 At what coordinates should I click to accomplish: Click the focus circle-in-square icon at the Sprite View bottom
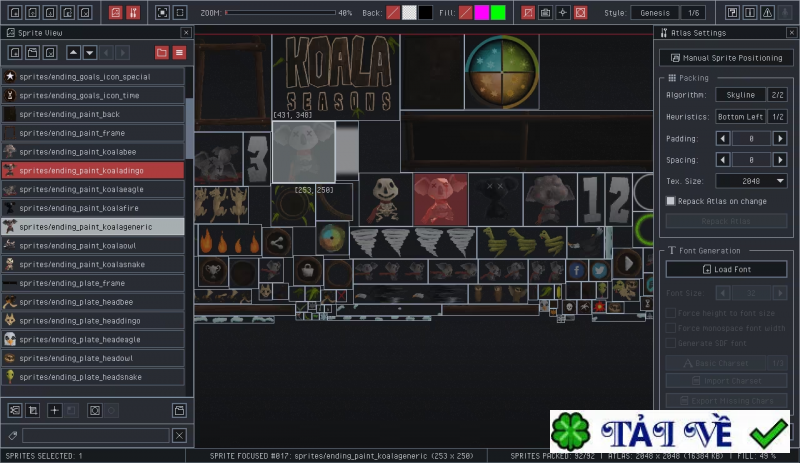coord(94,410)
